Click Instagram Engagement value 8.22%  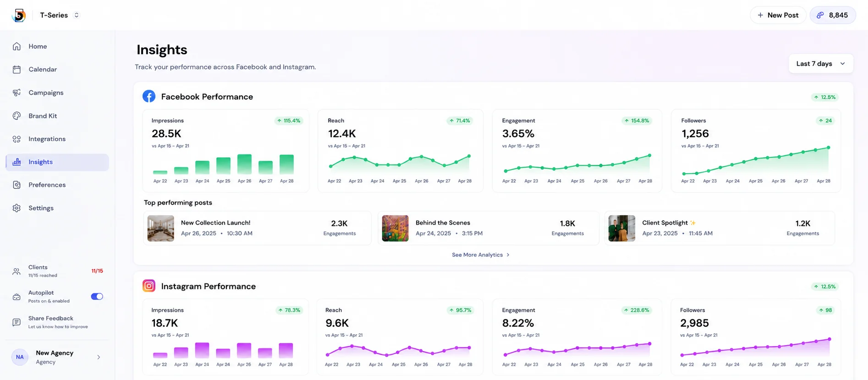point(518,323)
